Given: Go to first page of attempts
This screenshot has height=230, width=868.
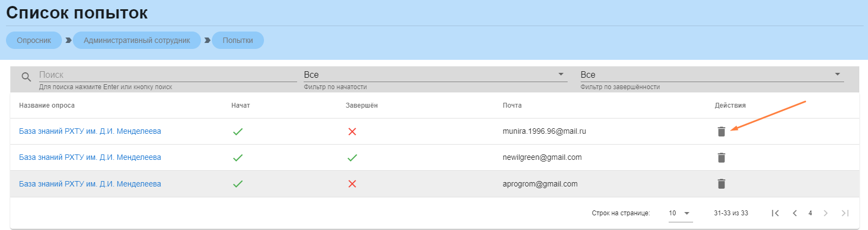Looking at the screenshot, I should pos(775,213).
